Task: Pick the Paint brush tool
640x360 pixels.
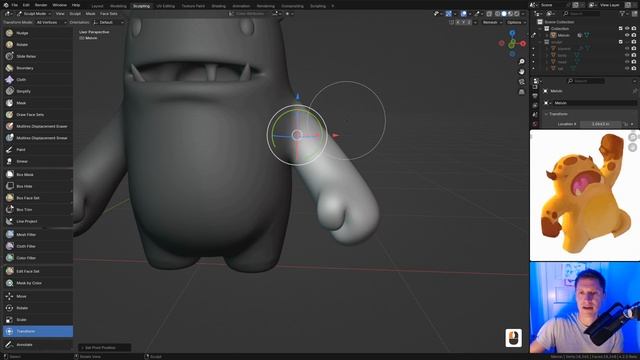Action: (38, 150)
